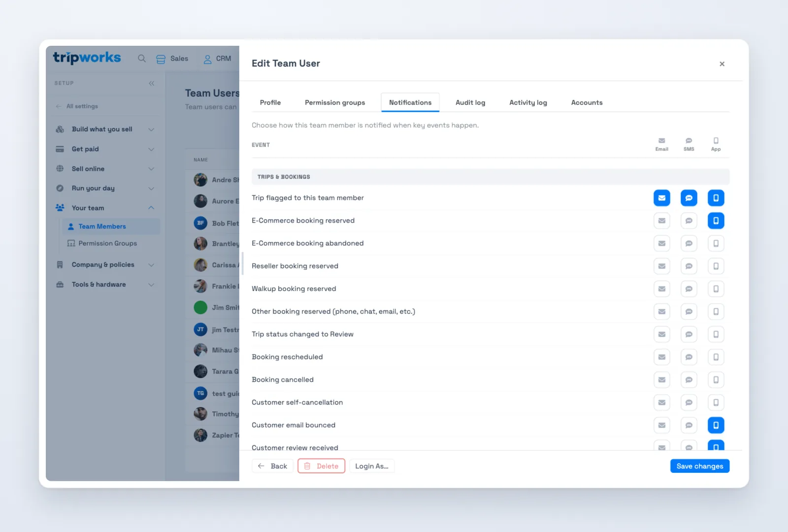Expand the Sell online section
Image resolution: width=788 pixels, height=532 pixels.
151,169
